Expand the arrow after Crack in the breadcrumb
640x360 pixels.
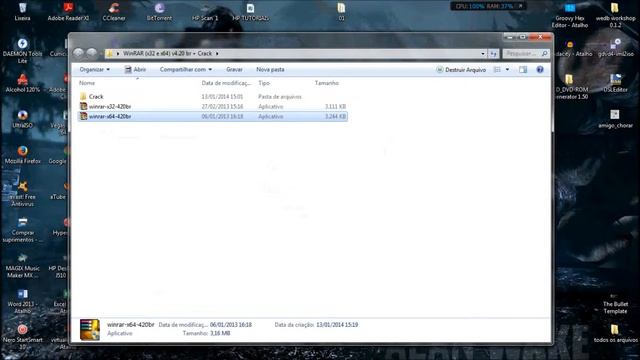point(217,53)
